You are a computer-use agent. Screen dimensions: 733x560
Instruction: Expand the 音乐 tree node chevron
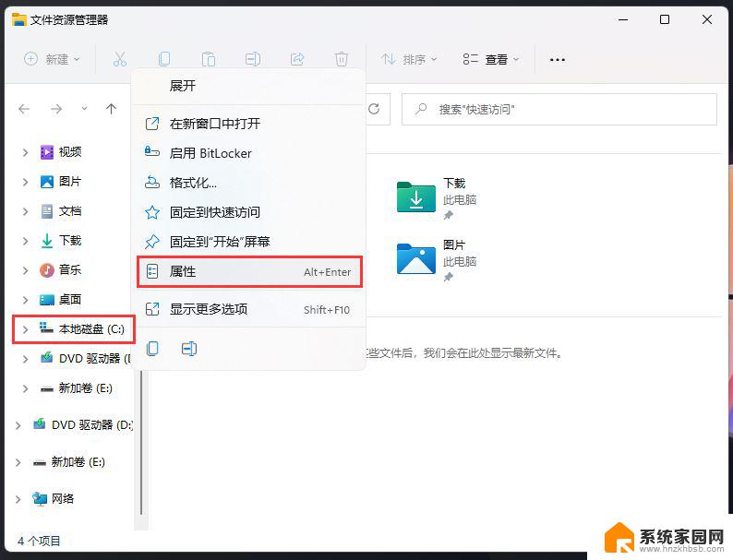pos(25,270)
